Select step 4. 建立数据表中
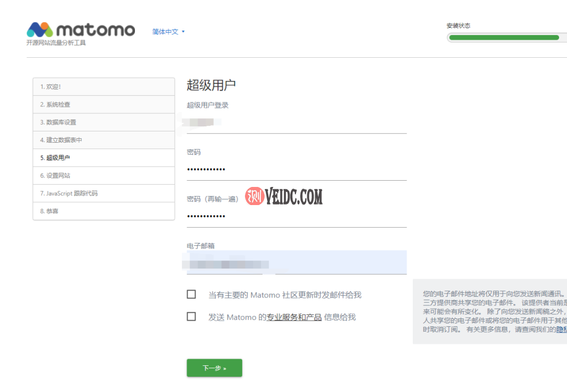Screen dimensions: 567x392 coord(104,140)
